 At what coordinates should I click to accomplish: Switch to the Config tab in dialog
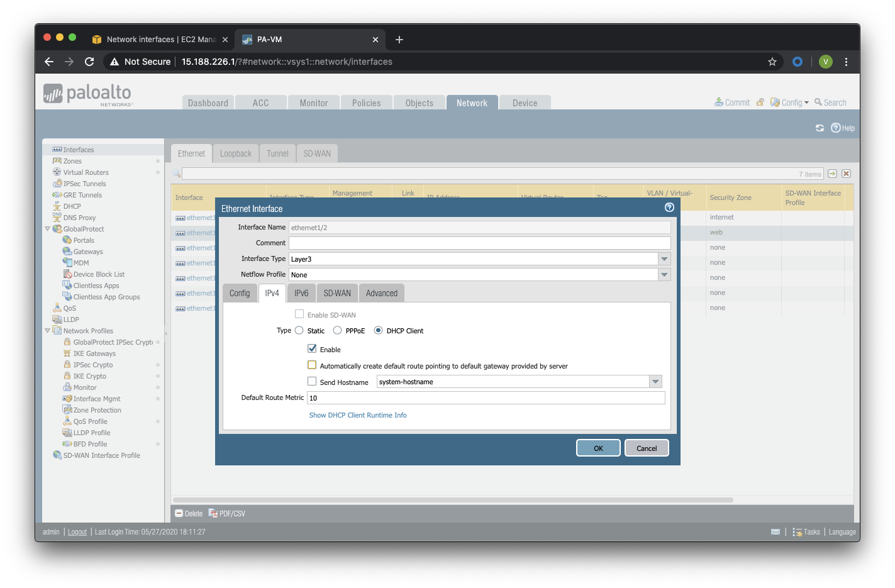(240, 293)
